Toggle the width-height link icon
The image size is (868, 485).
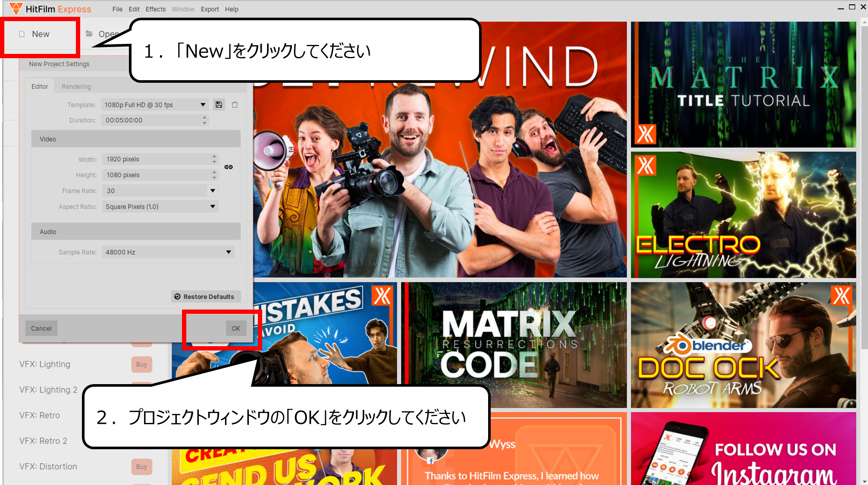(229, 167)
